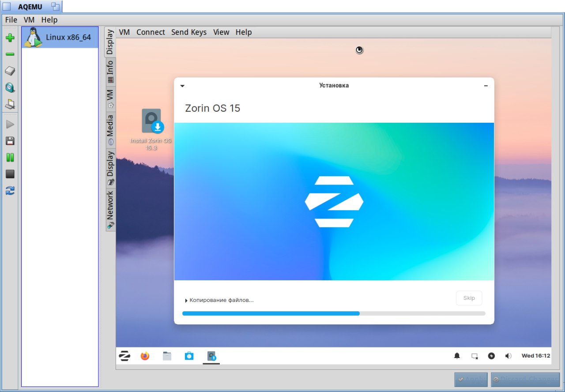Open the display panel VM menu
Viewport: 565px width, 392px height.
coord(124,32)
